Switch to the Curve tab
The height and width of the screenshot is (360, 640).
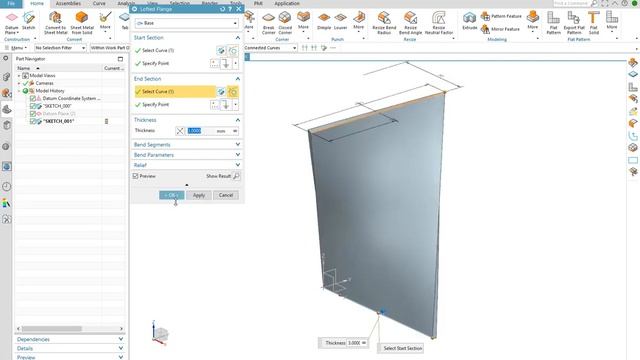pos(99,3)
